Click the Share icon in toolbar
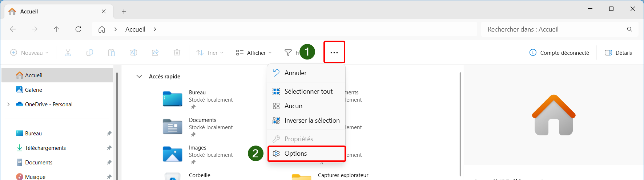The image size is (644, 180). point(155,53)
